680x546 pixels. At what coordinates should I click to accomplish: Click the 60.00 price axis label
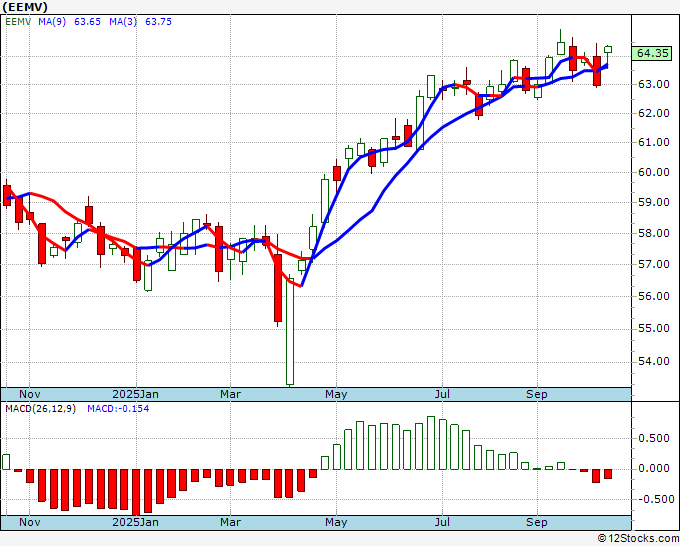click(654, 173)
